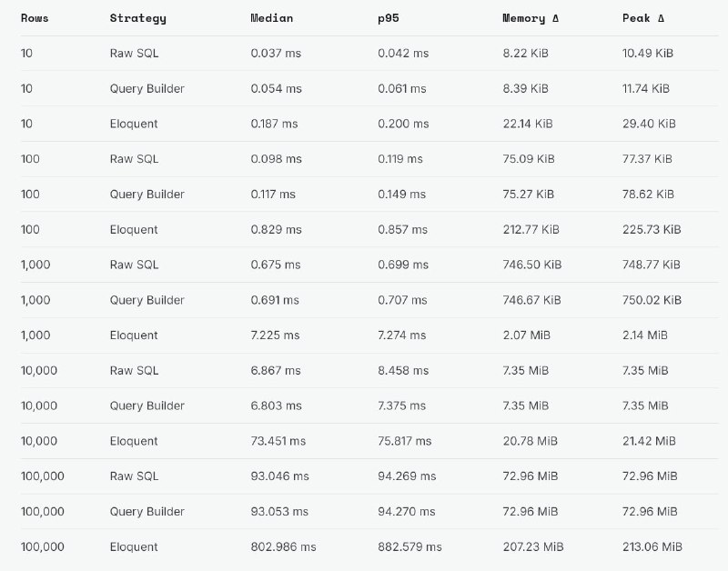Select the 94.269 ms p95 value
The height and width of the screenshot is (571, 728).
pos(407,476)
